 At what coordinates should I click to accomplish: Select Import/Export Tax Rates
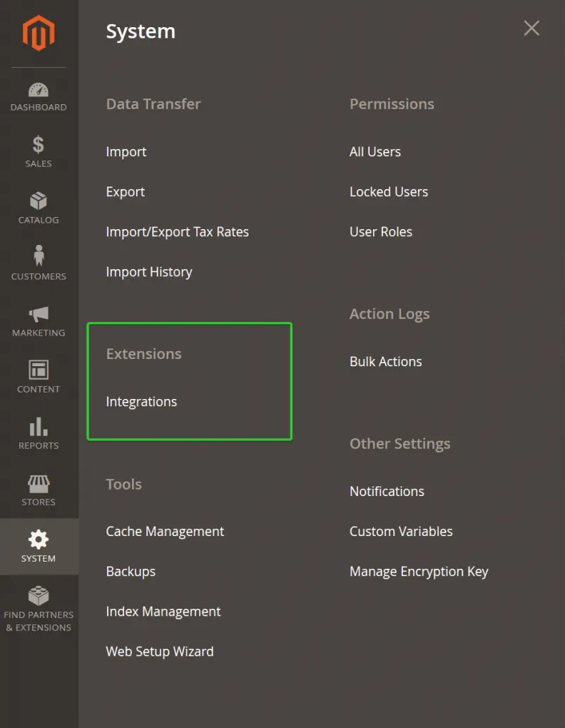point(177,232)
